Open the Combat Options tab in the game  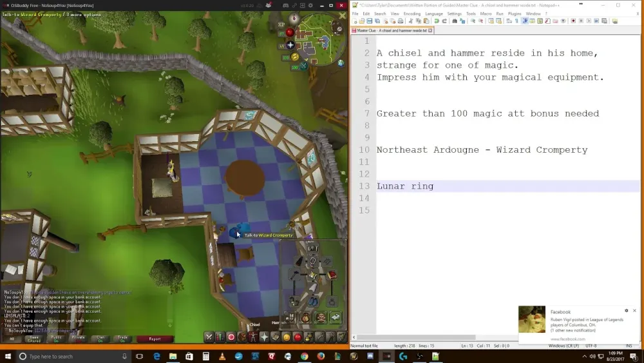click(x=209, y=337)
